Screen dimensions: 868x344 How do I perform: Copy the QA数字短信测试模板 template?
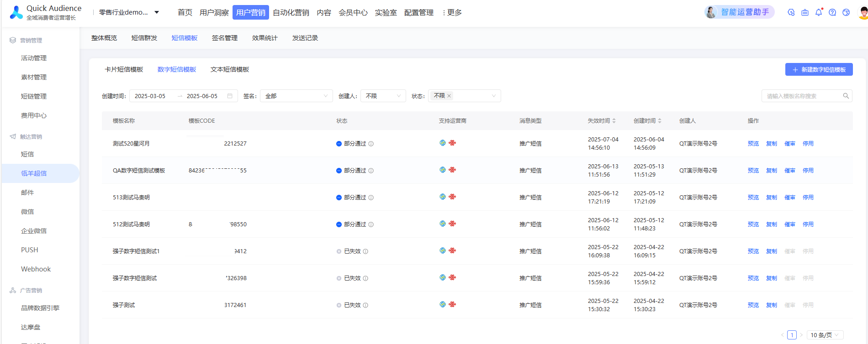772,171
